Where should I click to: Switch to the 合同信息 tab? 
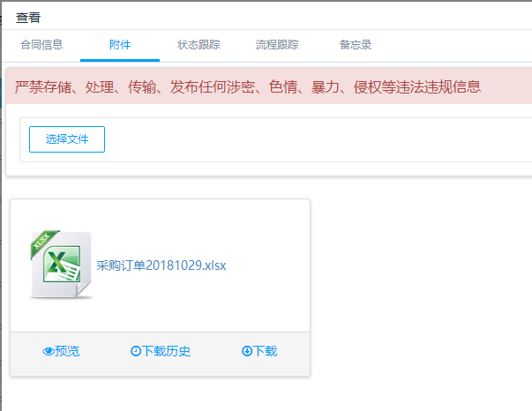point(41,44)
